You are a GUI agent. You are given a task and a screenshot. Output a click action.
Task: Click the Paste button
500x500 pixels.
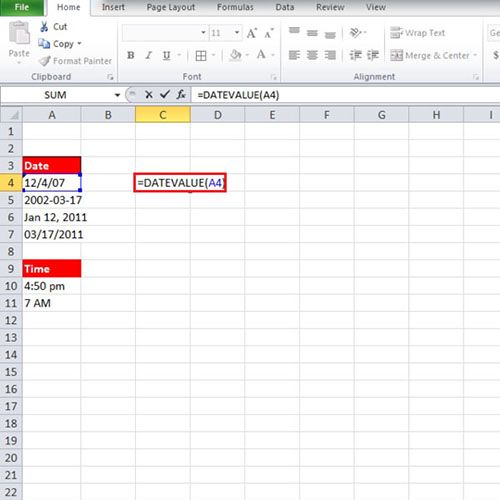(x=19, y=39)
